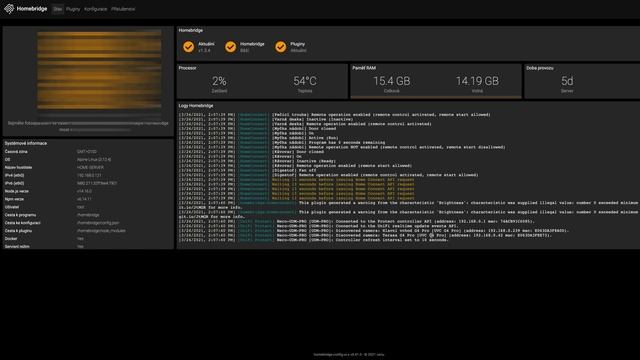Click first Brightness characteristic warning log line

tap(409, 205)
